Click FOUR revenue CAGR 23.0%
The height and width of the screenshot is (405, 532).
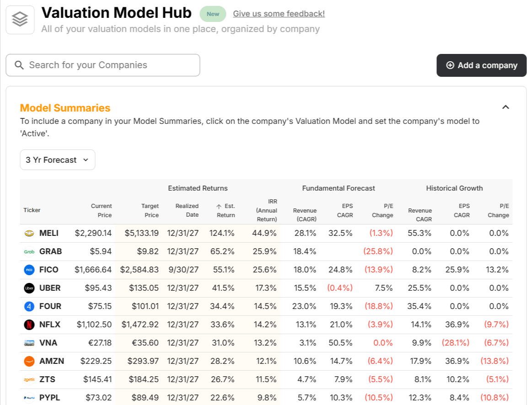pyautogui.click(x=304, y=306)
